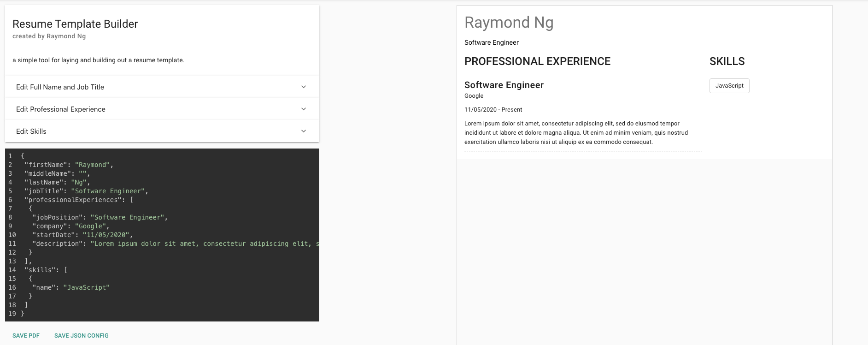Image resolution: width=868 pixels, height=345 pixels.
Task: Click the "jobPosition" line in JSON editor
Action: (x=100, y=217)
